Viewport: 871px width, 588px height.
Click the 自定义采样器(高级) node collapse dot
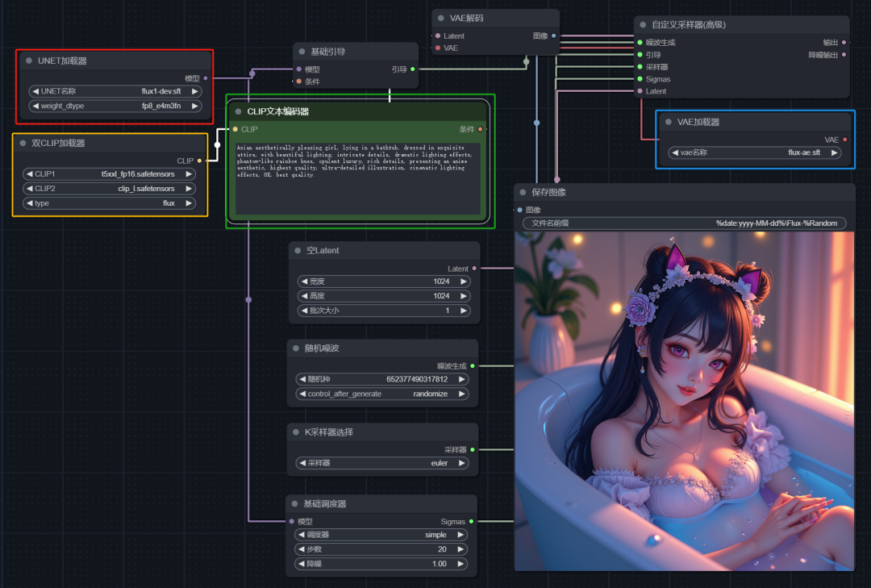(x=643, y=25)
